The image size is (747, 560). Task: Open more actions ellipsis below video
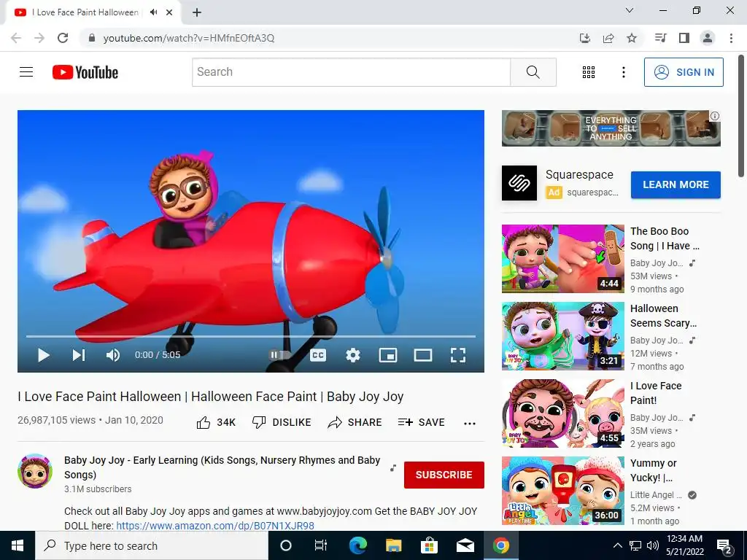pos(470,424)
